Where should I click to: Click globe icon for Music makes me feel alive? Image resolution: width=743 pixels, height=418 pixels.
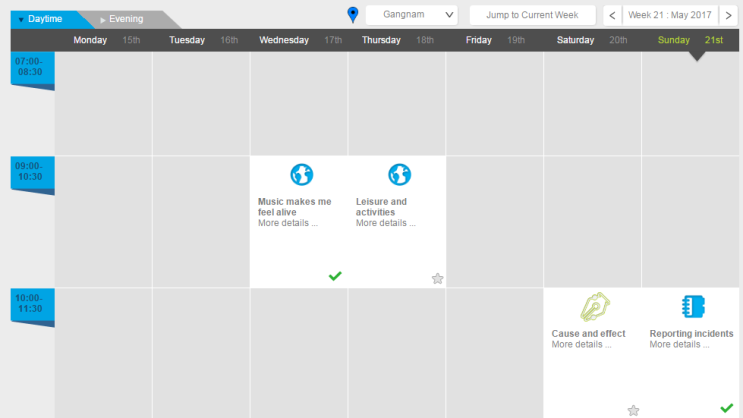point(301,174)
